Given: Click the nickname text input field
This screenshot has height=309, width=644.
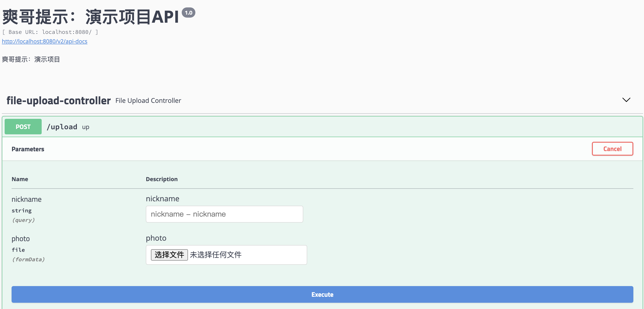Looking at the screenshot, I should coord(224,214).
